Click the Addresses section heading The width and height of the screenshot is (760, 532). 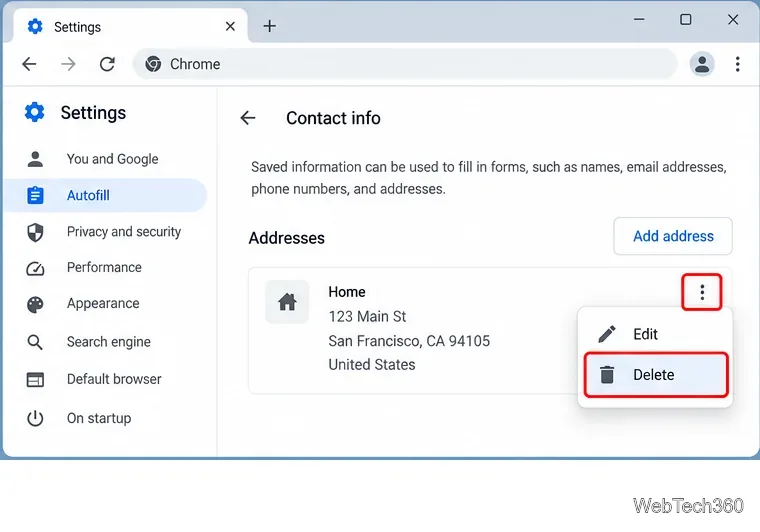[286, 238]
